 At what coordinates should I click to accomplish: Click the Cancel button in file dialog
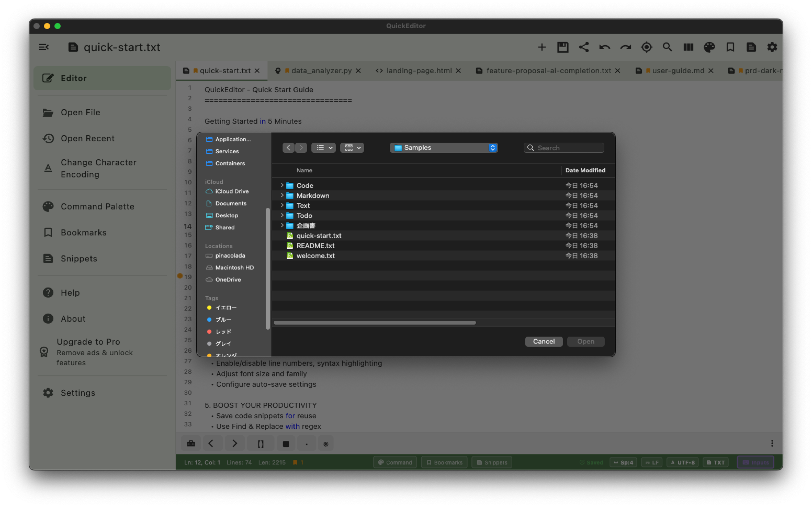pos(544,341)
